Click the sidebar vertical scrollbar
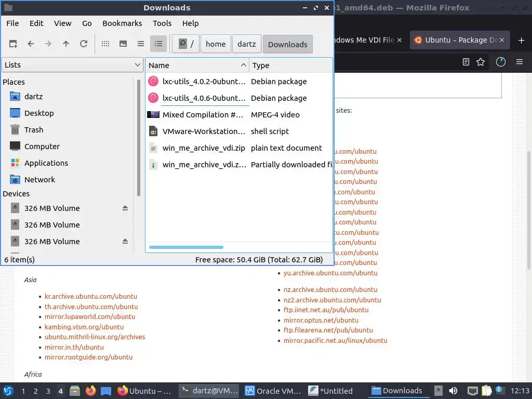 pos(138,138)
